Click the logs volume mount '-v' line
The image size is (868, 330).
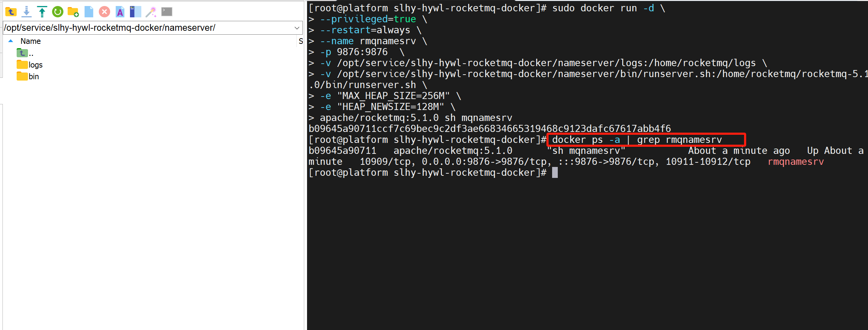click(x=538, y=63)
